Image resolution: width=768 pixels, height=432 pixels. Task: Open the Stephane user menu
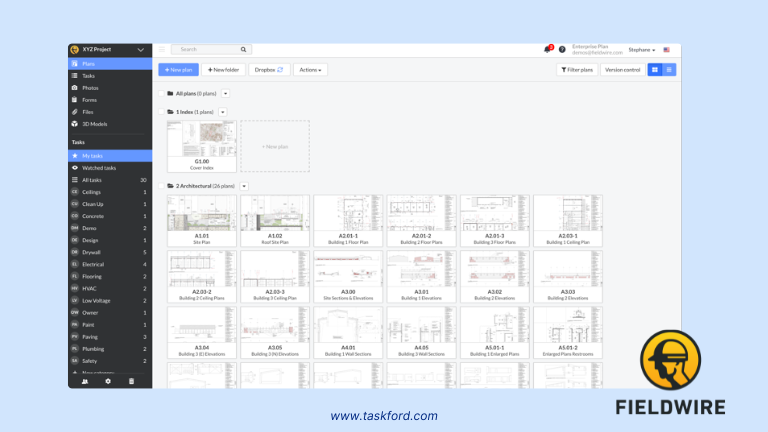[641, 49]
